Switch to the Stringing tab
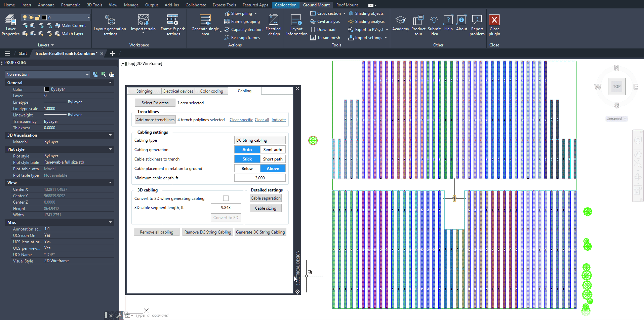 [x=144, y=91]
